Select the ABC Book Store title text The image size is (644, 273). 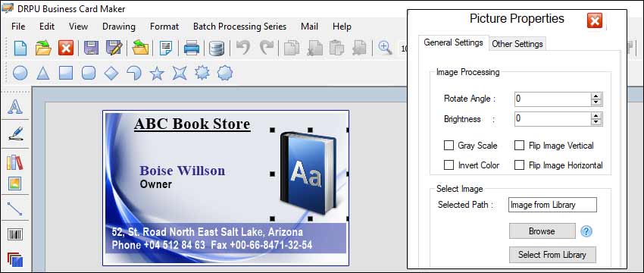tap(192, 124)
